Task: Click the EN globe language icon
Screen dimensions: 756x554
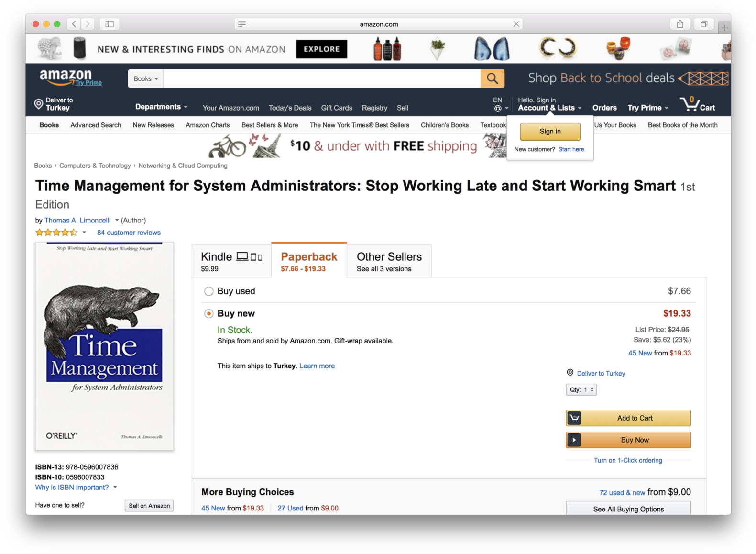Action: point(499,108)
